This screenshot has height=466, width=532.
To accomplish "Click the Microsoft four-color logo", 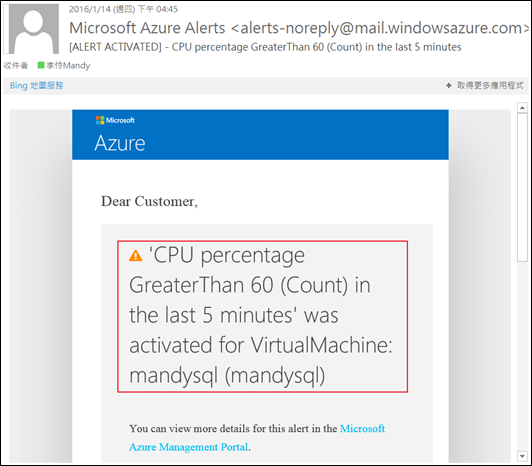I will (100, 120).
